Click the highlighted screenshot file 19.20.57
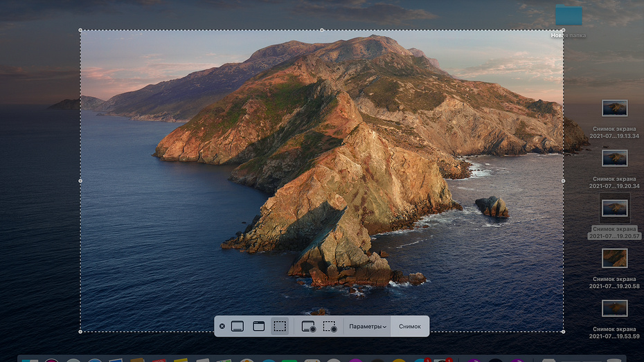 click(614, 208)
